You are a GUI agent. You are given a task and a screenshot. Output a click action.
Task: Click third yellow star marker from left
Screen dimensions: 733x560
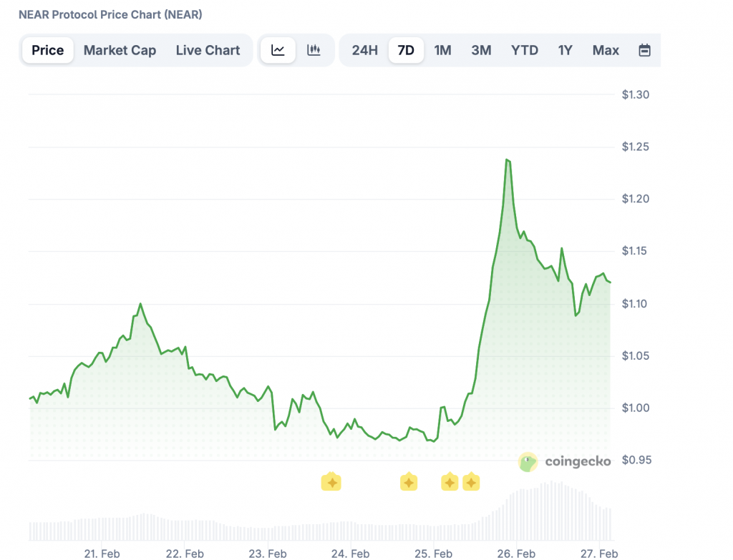pos(449,482)
